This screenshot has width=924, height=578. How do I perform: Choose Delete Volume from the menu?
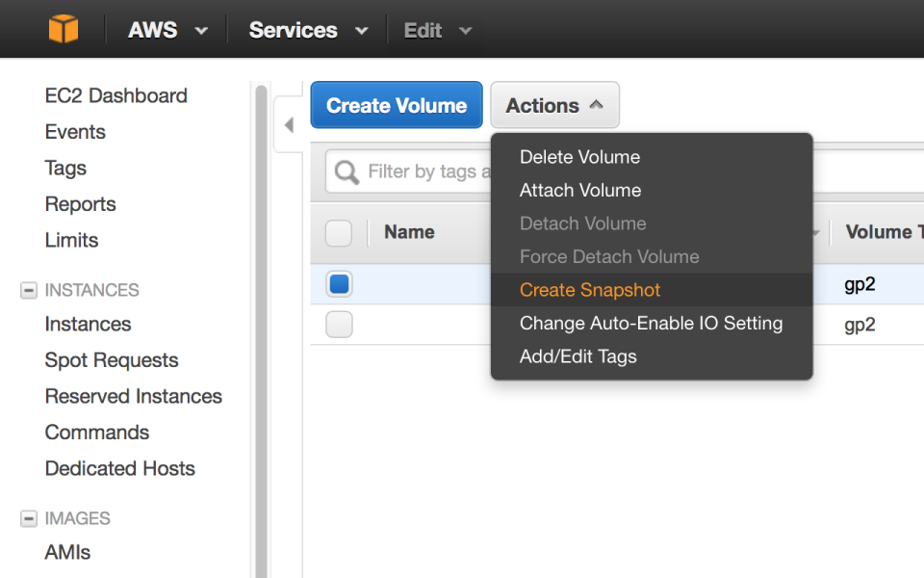(x=578, y=157)
